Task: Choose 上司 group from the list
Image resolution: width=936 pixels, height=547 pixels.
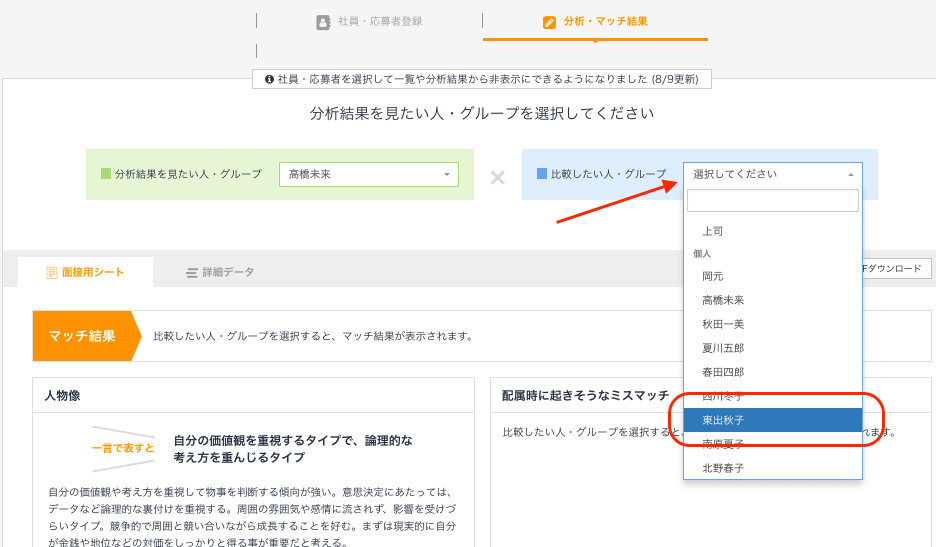Action: 713,231
